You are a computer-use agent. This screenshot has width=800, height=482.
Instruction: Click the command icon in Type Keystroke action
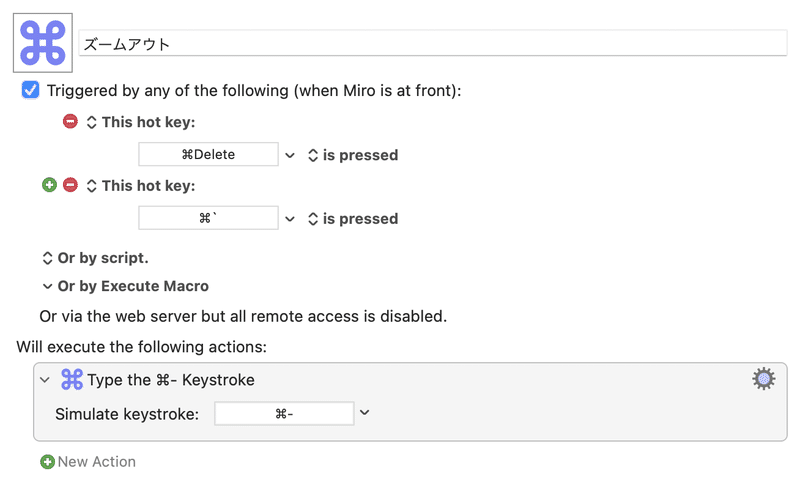(72, 379)
